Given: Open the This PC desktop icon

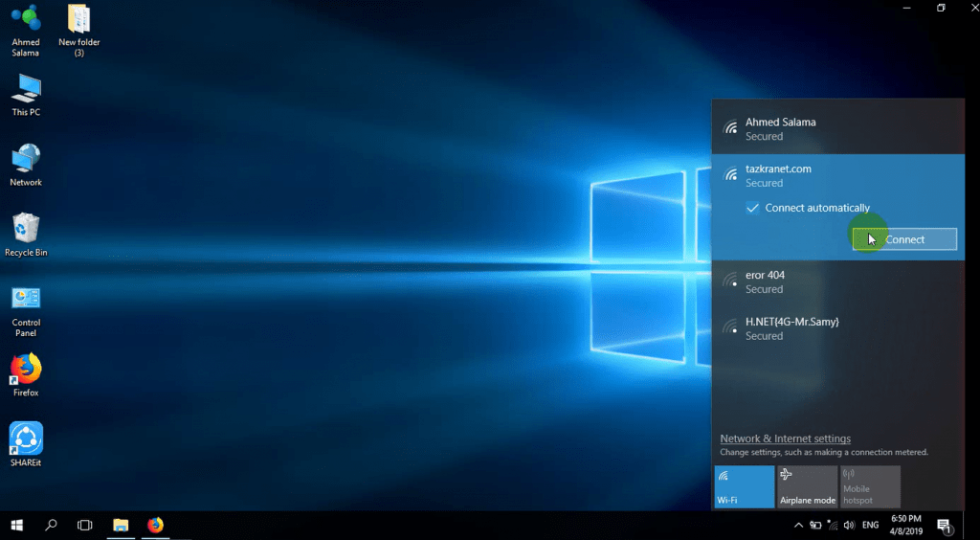Looking at the screenshot, I should pyautogui.click(x=26, y=95).
